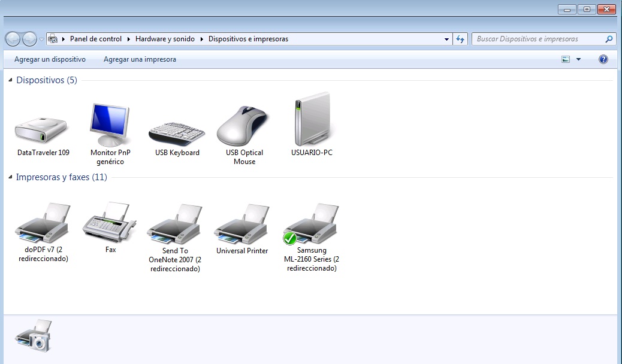Collapse the Impresoras y faxes (11) group

(x=10, y=177)
